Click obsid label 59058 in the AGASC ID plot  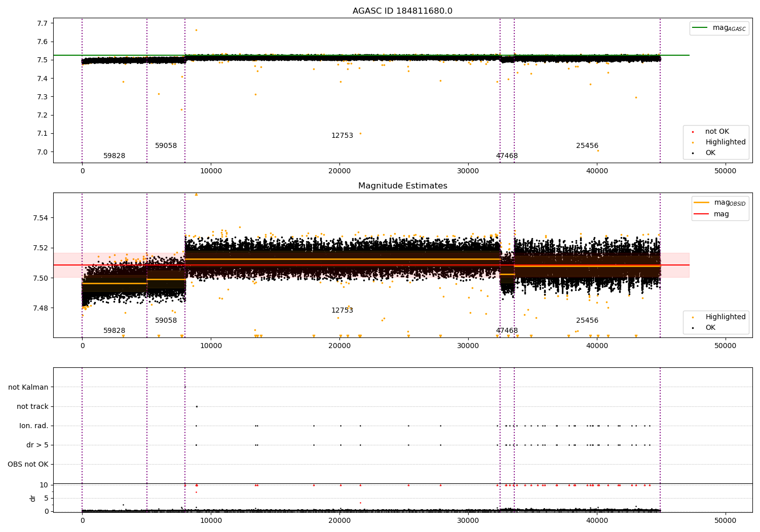pyautogui.click(x=166, y=146)
